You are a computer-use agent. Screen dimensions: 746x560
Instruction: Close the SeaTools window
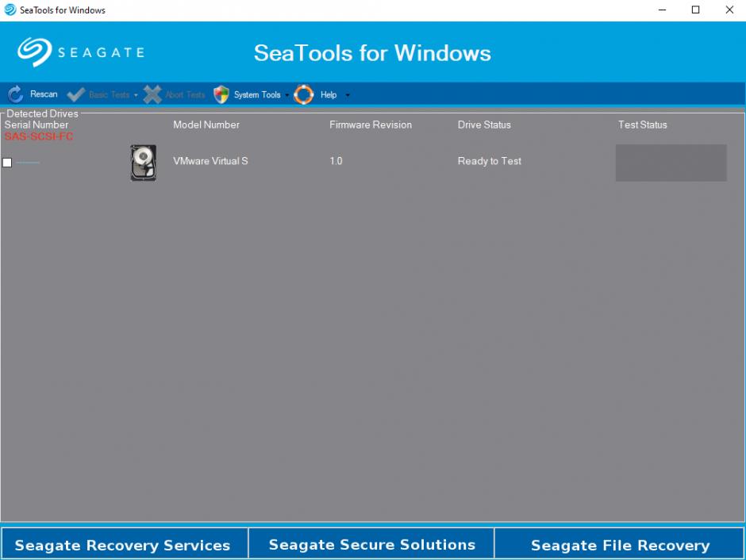pos(729,10)
